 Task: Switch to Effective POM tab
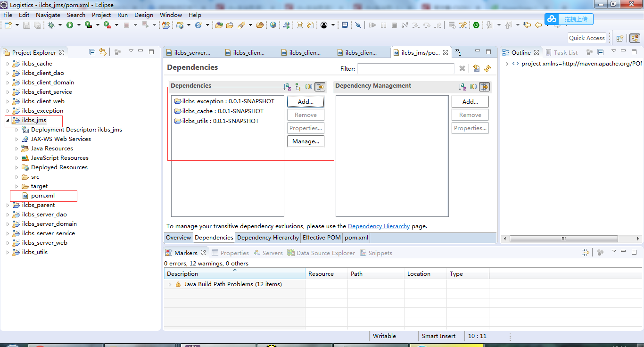[322, 238]
